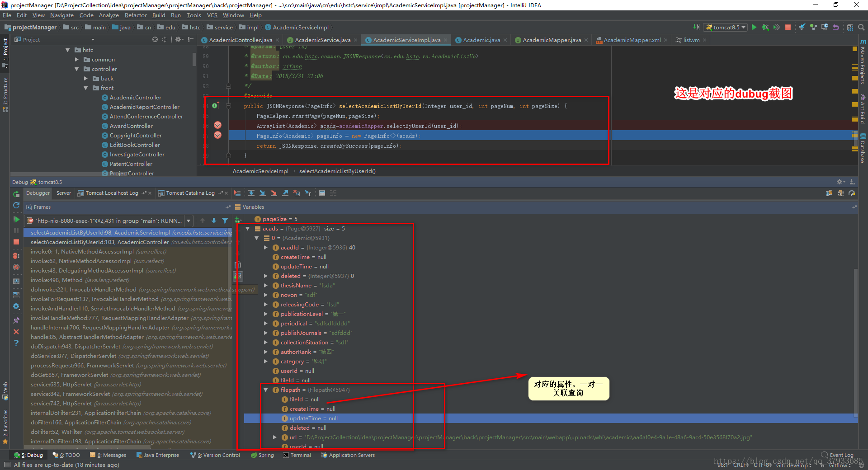Open the Event Log button

(x=837, y=455)
